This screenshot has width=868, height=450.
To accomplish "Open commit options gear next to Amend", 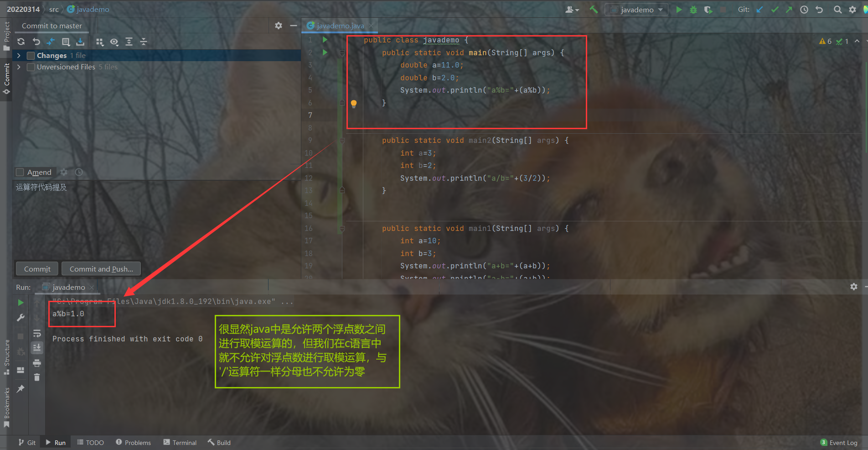I will [x=64, y=172].
